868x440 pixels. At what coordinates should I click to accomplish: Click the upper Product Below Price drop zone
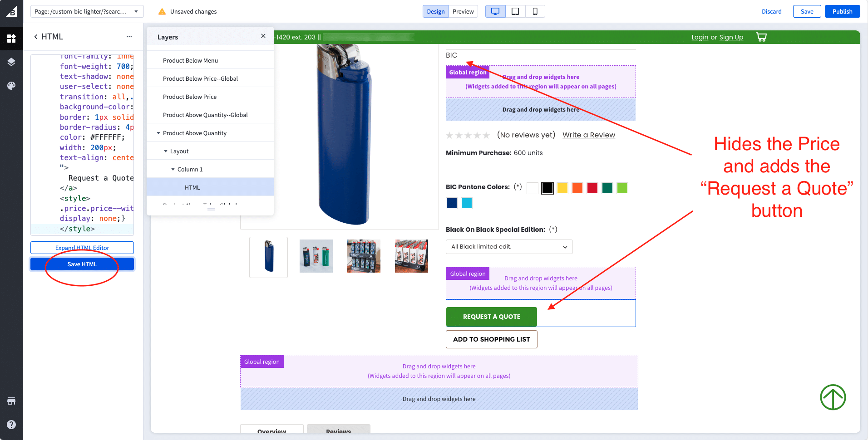point(541,110)
